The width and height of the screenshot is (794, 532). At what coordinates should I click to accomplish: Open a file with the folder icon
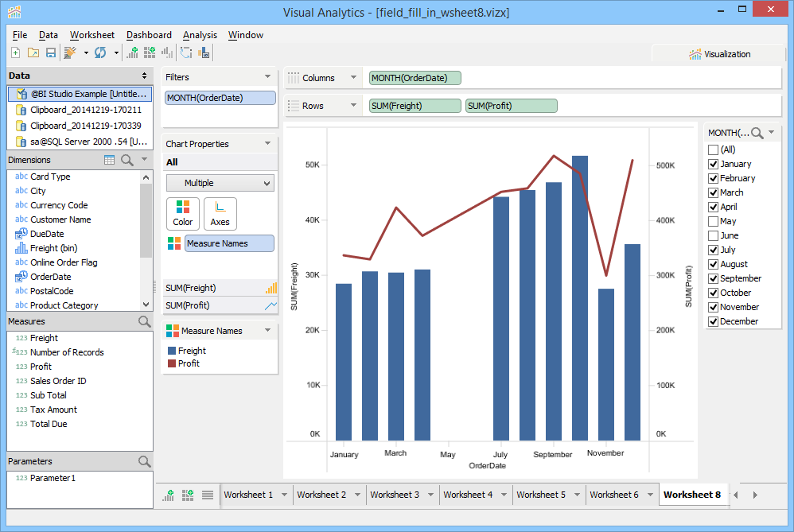coord(33,52)
